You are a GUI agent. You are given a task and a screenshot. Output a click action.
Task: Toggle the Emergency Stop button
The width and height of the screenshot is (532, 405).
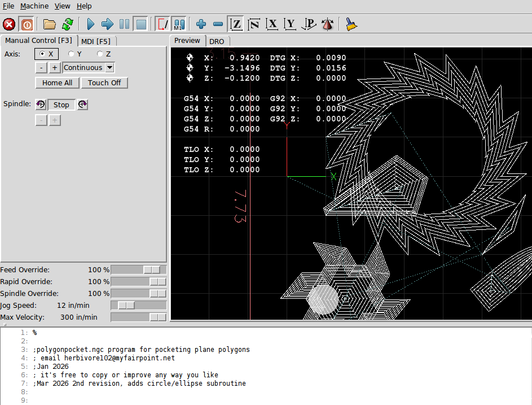9,24
